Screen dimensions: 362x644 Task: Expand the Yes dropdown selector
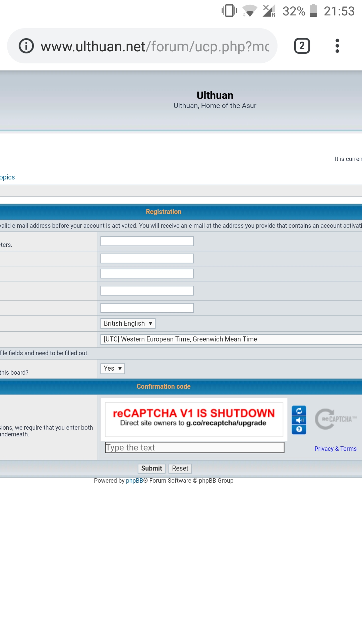[x=113, y=368]
